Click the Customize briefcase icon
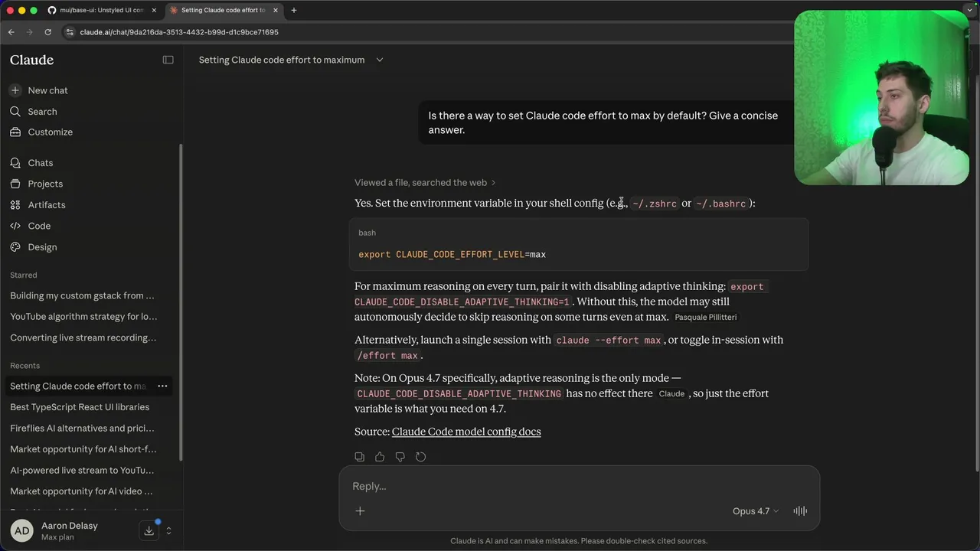980x551 pixels. (x=15, y=132)
